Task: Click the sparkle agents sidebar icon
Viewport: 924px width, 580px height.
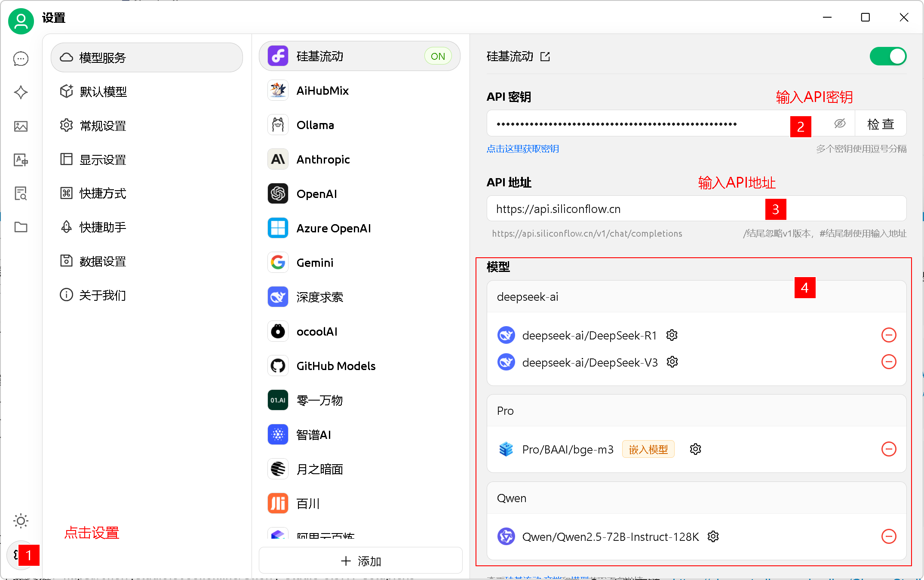Action: pos(21,92)
